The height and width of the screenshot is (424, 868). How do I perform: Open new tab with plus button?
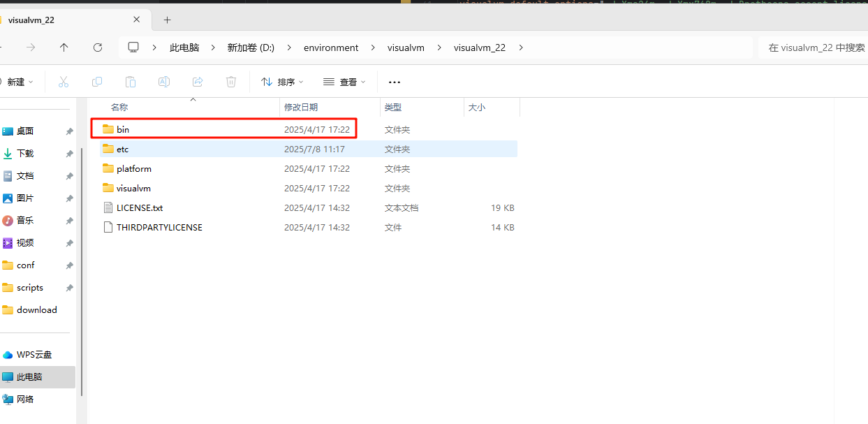(167, 20)
